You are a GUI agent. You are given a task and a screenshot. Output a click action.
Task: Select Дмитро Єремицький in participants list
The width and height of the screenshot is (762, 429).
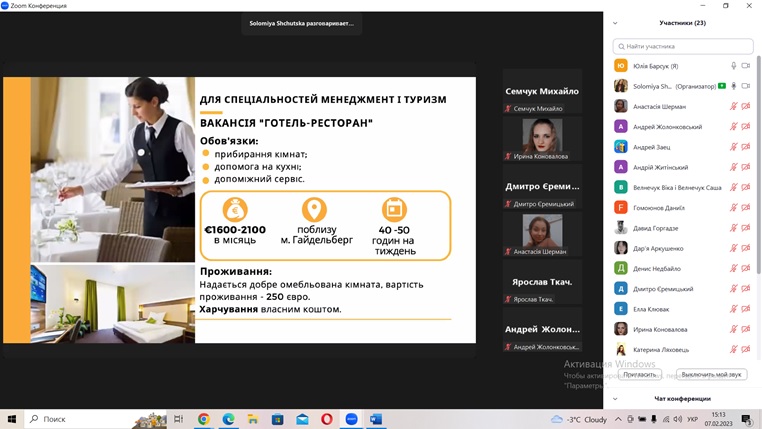pyautogui.click(x=683, y=289)
